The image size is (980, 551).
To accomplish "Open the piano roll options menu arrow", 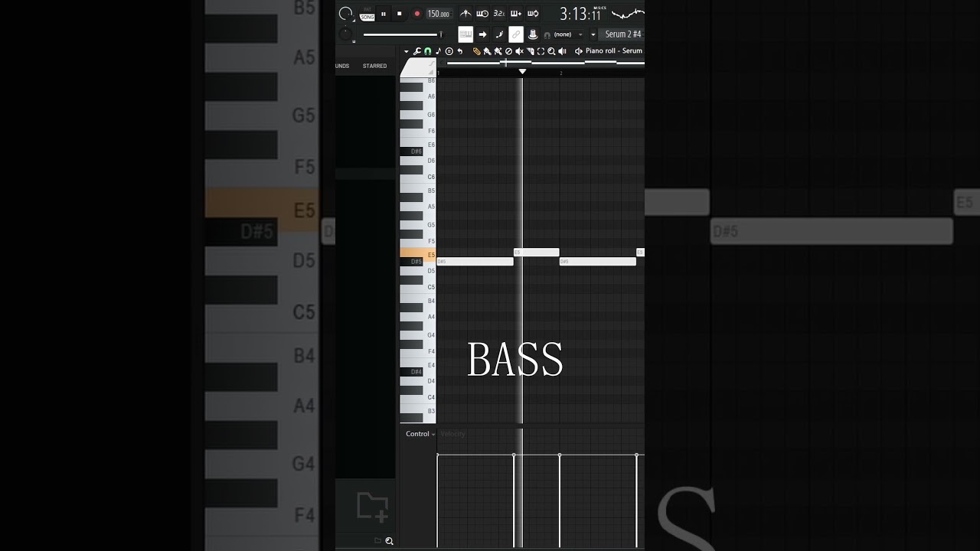I will click(407, 51).
